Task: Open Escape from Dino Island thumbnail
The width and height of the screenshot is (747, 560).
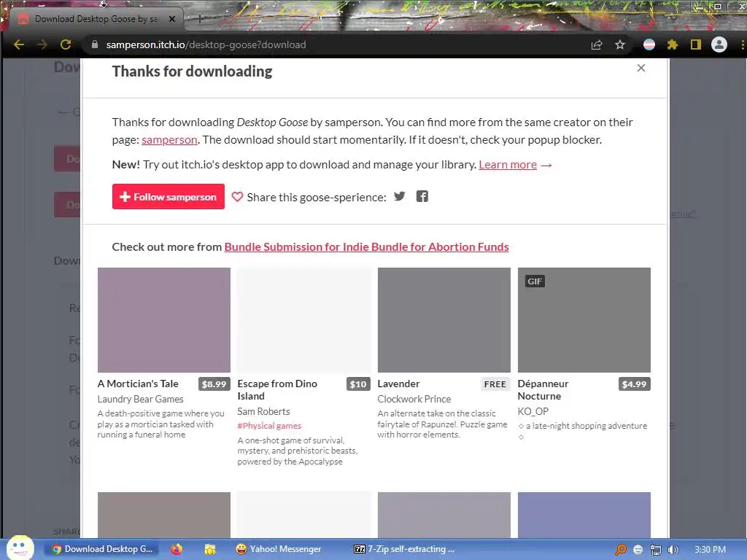Action: point(304,320)
